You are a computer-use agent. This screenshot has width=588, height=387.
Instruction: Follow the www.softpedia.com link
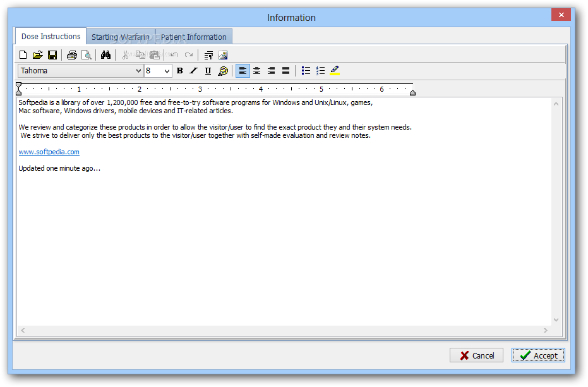click(49, 152)
